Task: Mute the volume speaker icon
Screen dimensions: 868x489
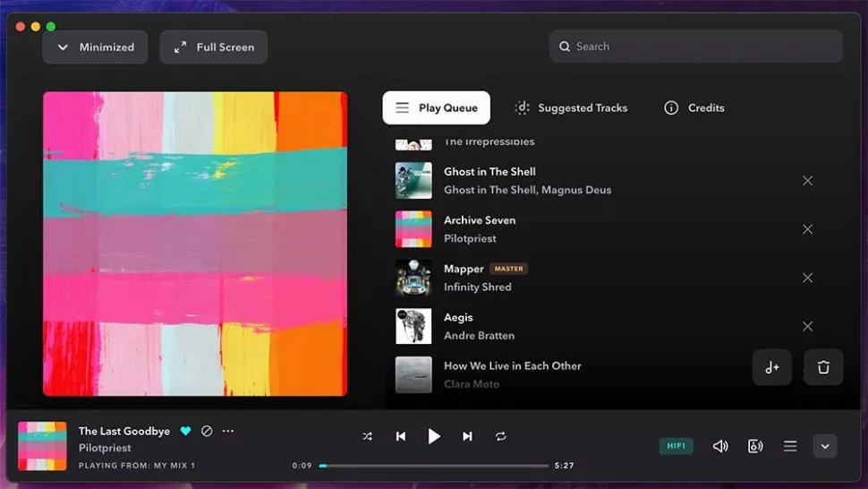Action: pyautogui.click(x=720, y=446)
